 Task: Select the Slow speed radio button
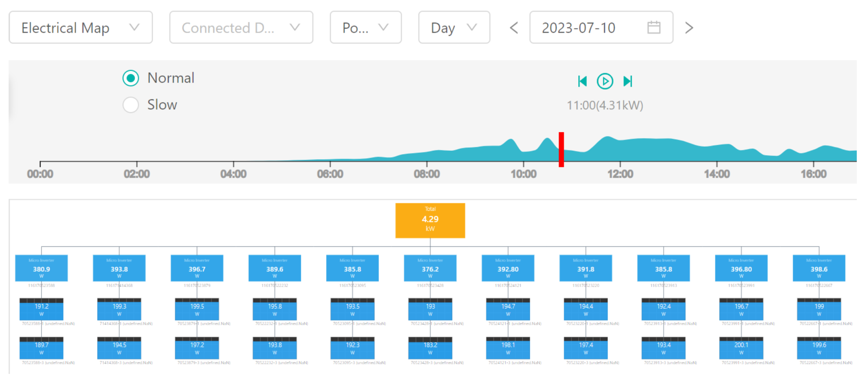point(131,105)
